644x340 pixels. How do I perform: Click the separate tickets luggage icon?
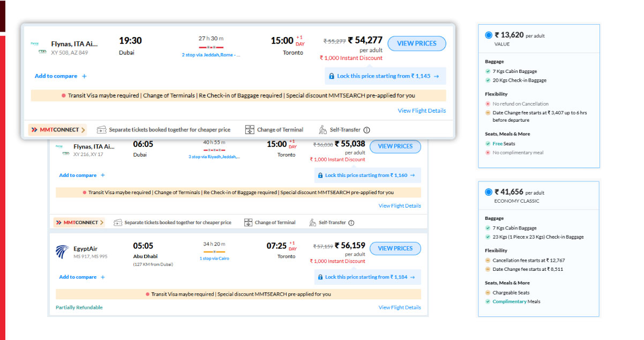click(x=102, y=129)
